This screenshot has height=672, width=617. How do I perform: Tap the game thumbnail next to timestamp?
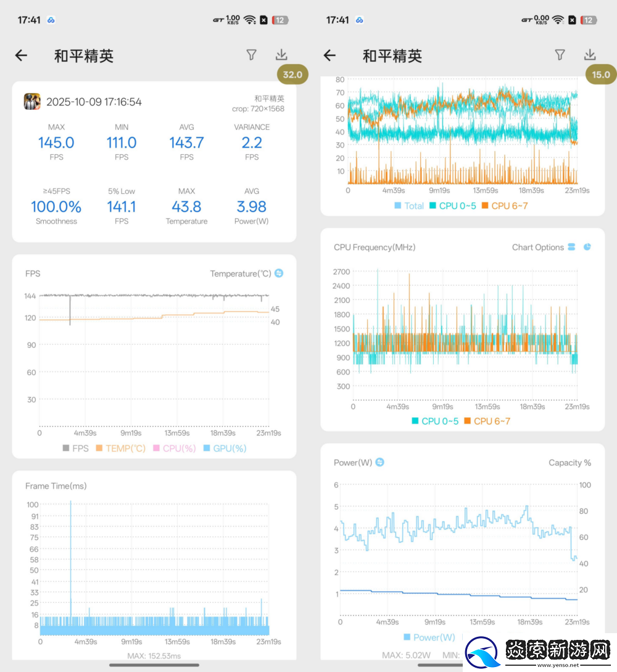31,101
